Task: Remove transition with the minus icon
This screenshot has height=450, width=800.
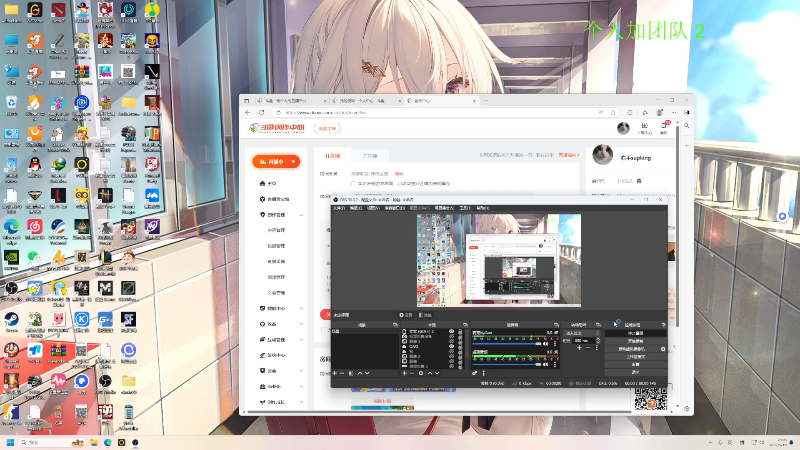Action: pos(588,347)
